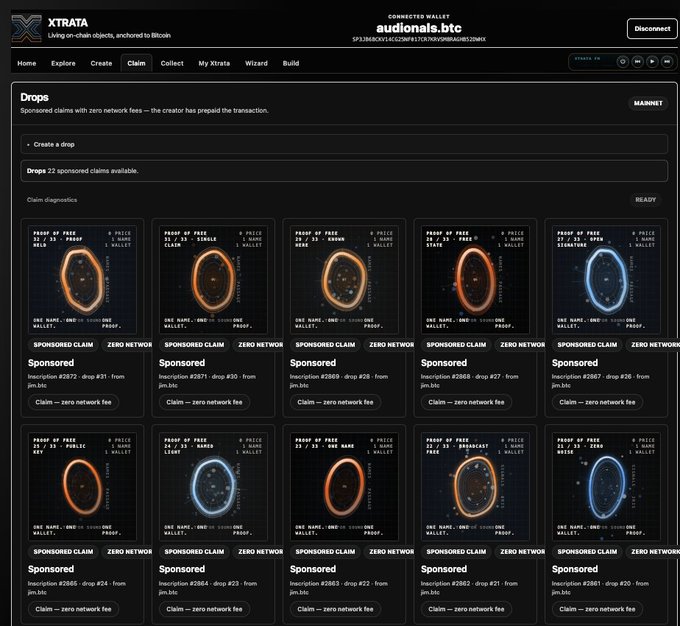
Task: Open the Wizard tab
Action: tap(256, 63)
